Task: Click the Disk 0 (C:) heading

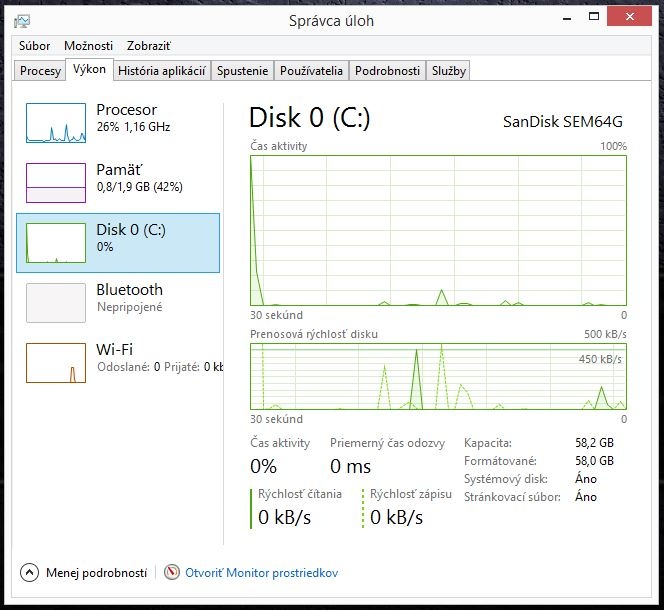Action: (310, 117)
